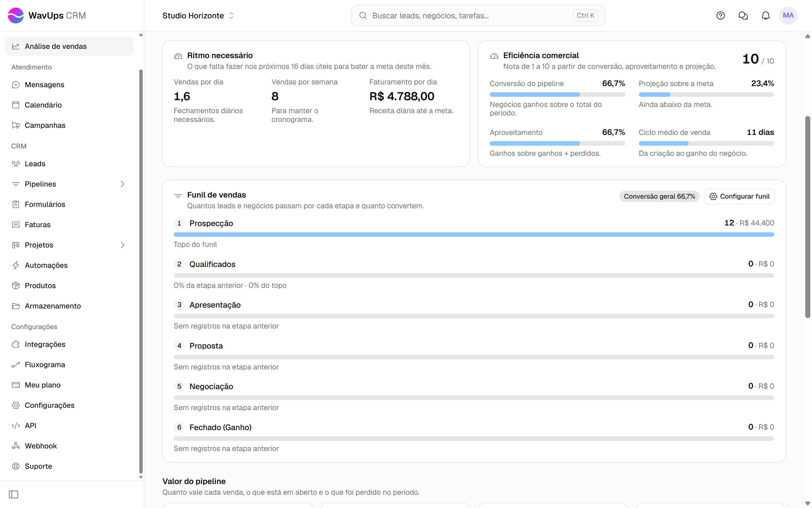
Task: Click the Leads people icon
Action: point(16,164)
